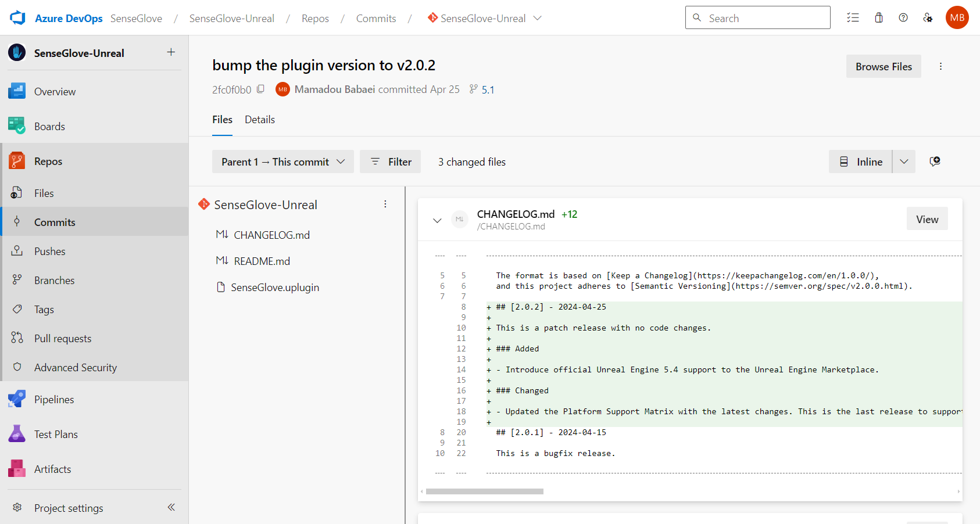Copy the commit hash 2fc0f0b0
Viewport: 980px width, 524px height.
[x=260, y=89]
